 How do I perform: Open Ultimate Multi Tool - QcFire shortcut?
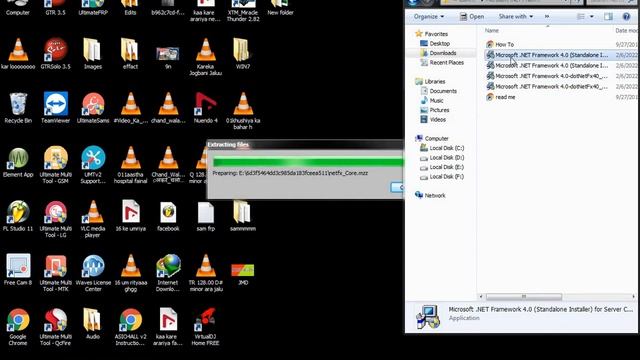click(x=56, y=327)
